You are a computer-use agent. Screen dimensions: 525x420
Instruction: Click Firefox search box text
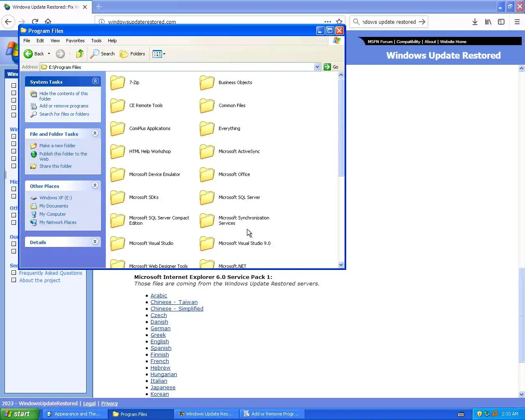point(389,22)
